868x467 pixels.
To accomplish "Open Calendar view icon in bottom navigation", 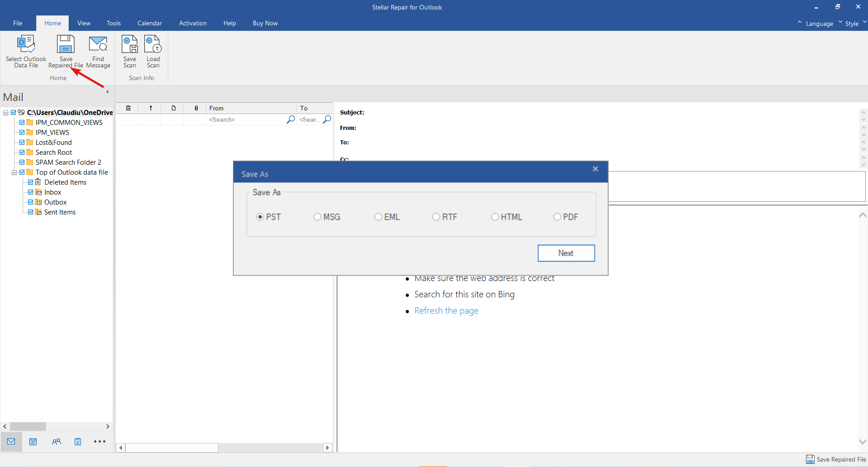I will point(33,442).
